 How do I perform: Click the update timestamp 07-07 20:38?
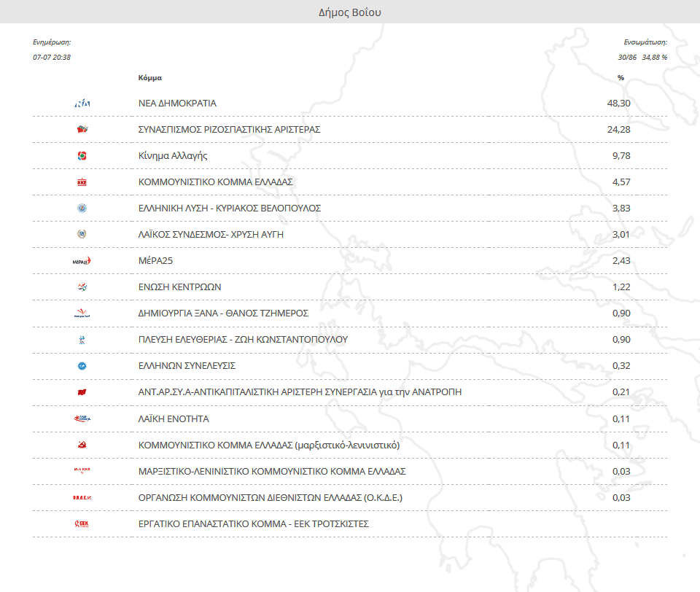click(x=52, y=57)
